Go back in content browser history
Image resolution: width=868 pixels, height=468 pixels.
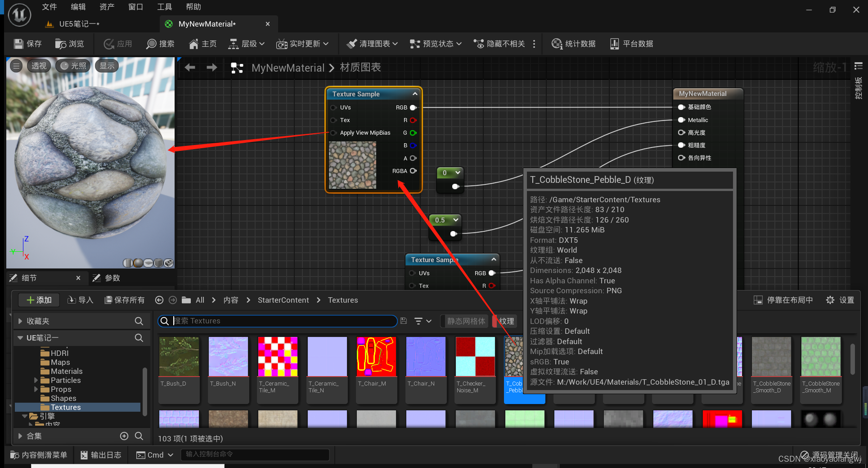pos(159,300)
